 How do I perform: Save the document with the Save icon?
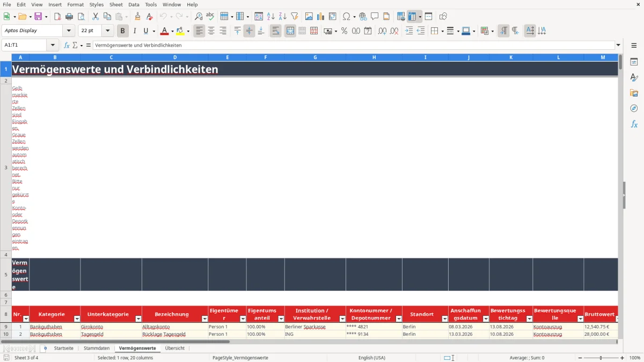pos(38,17)
